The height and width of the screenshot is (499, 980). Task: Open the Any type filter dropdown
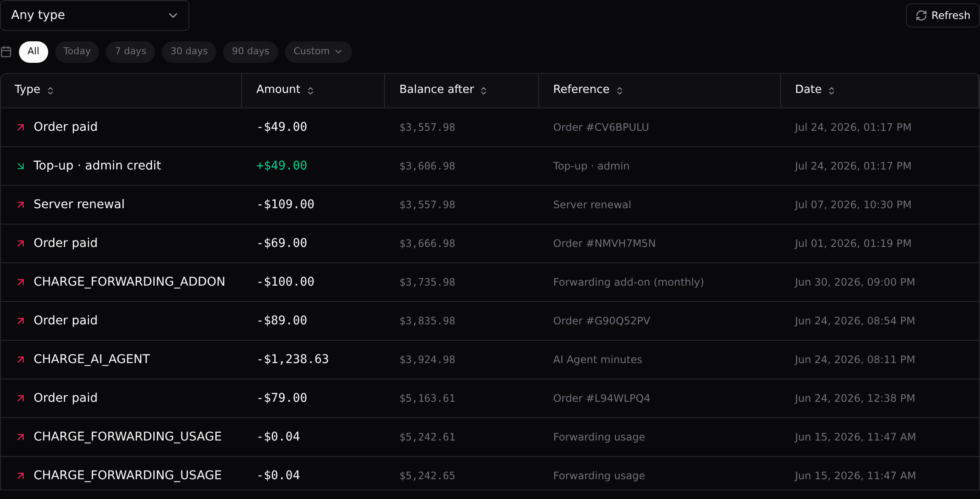pos(95,15)
